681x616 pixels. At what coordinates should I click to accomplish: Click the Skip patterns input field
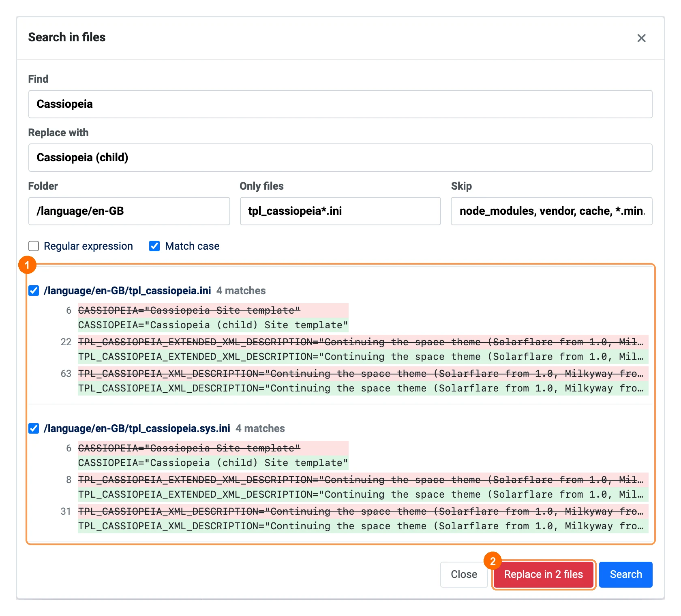(x=551, y=211)
